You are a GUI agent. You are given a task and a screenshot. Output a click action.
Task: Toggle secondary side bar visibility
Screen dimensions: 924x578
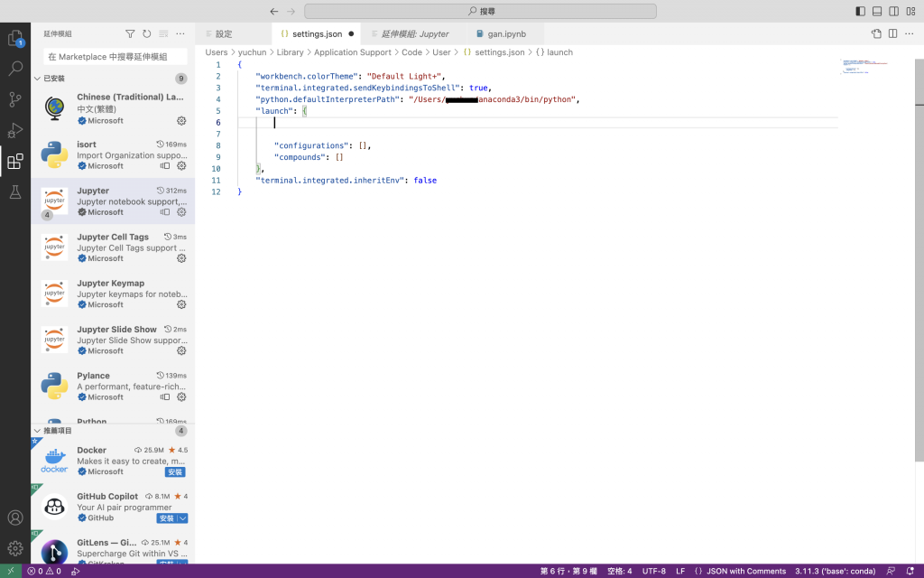click(894, 11)
